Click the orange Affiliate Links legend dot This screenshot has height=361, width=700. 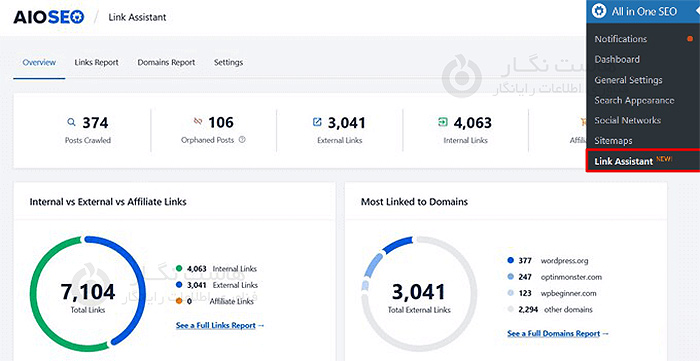pos(179,301)
